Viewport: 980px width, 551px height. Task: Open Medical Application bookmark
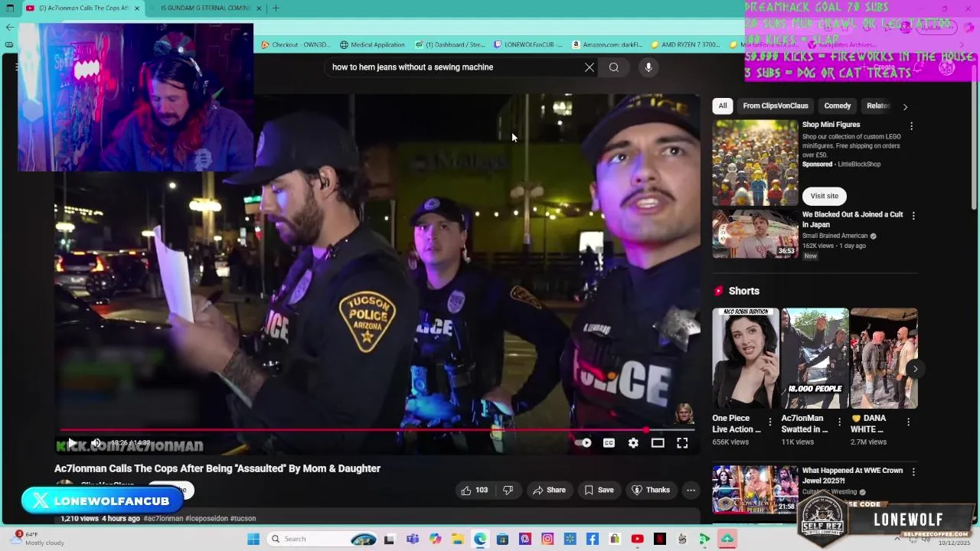[x=372, y=44]
